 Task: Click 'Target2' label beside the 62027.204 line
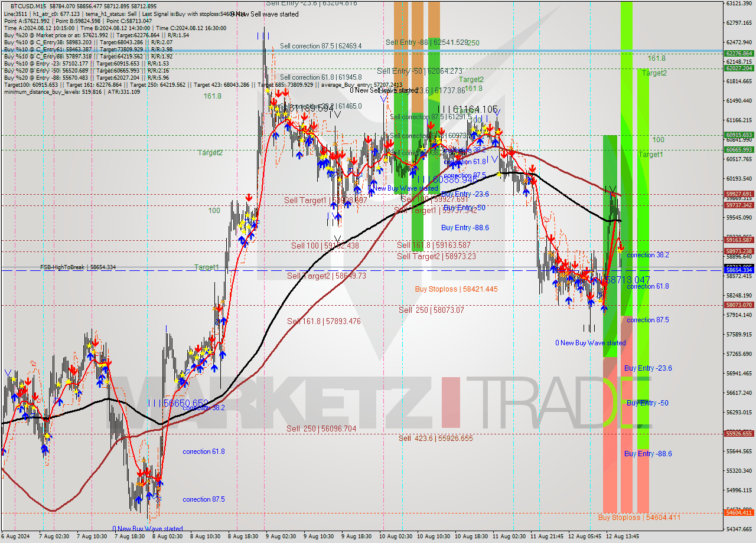tap(654, 73)
